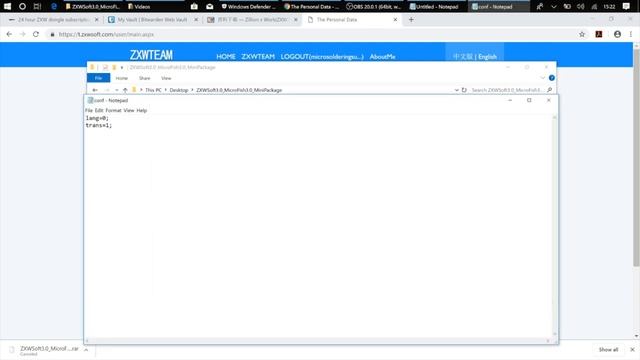Click Cortana circle icon in taskbar
Image resolution: width=640 pixels, height=360 pixels.
pos(22,6)
